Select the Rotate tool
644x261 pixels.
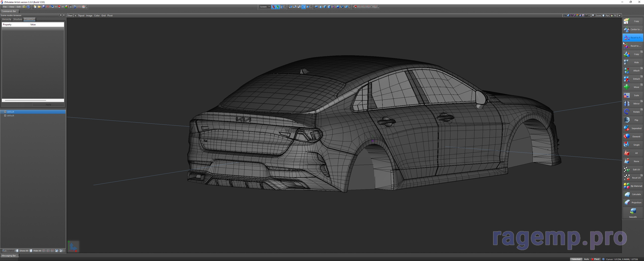(633, 112)
